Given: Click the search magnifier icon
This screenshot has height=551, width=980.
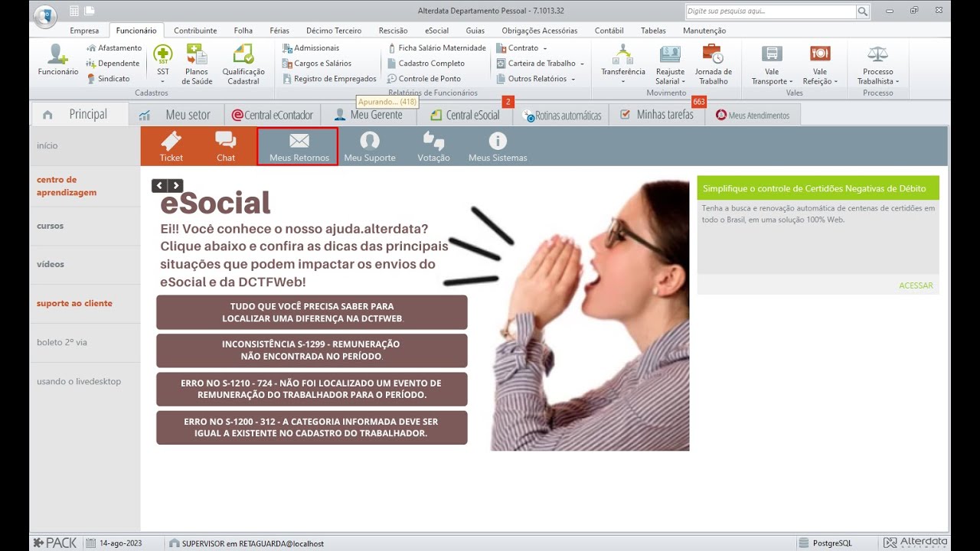Looking at the screenshot, I should point(863,11).
